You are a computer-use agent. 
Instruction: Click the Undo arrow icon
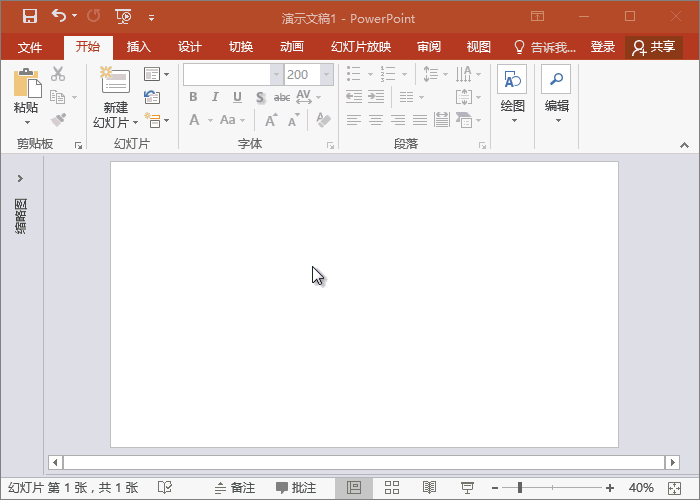[x=59, y=16]
